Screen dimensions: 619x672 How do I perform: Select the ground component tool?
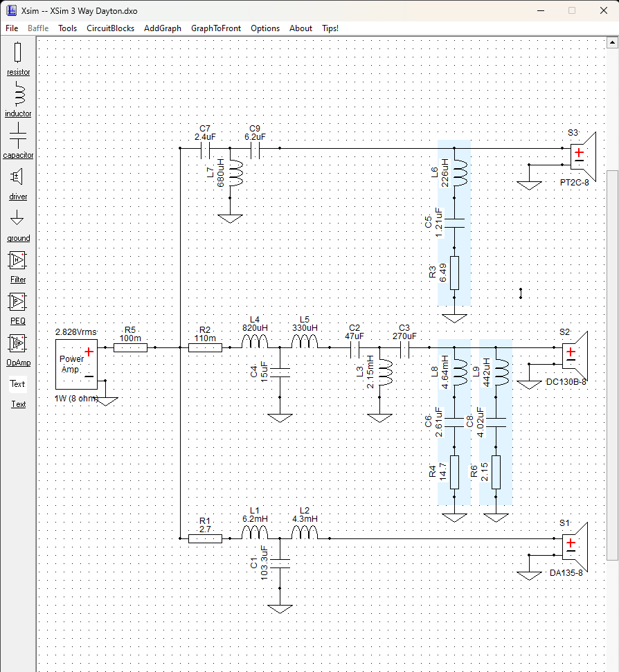(18, 226)
